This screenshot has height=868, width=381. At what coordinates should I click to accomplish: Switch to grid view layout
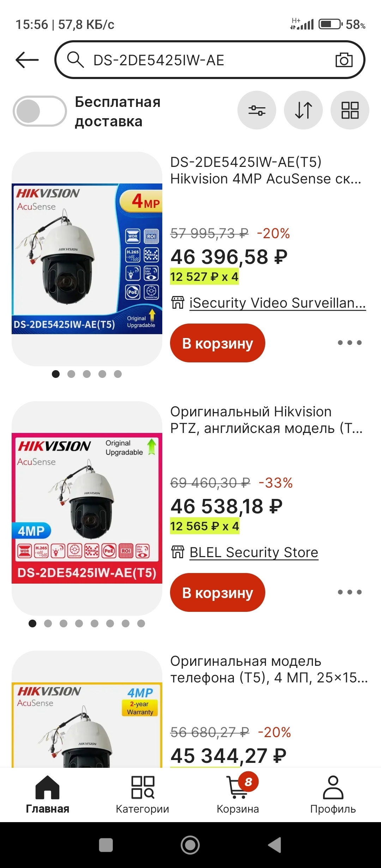coord(350,110)
